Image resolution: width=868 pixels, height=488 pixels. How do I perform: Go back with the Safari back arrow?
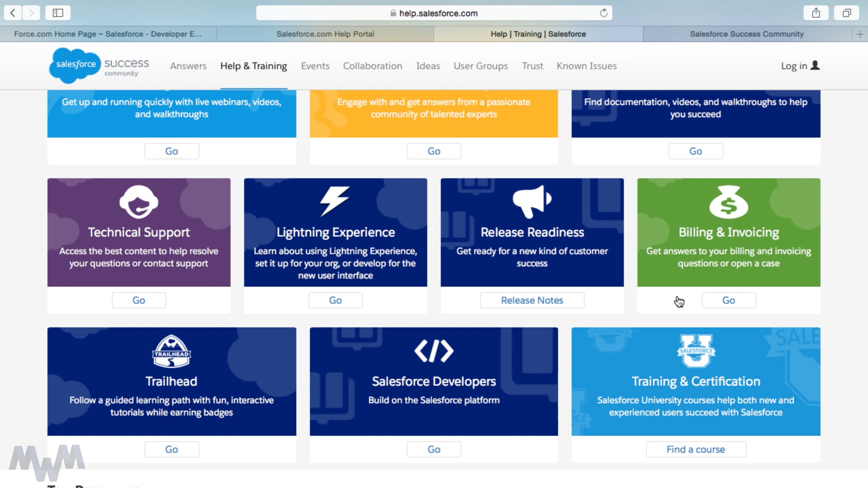click(x=13, y=13)
